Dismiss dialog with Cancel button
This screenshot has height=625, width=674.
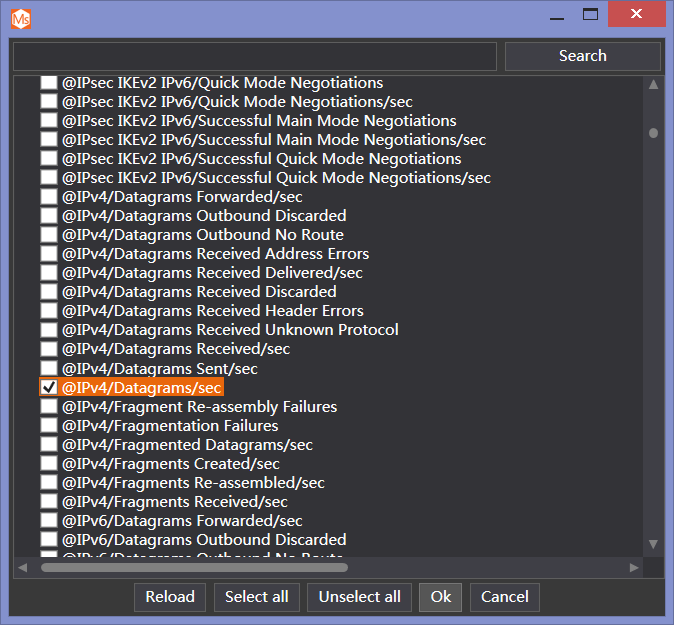click(x=504, y=597)
